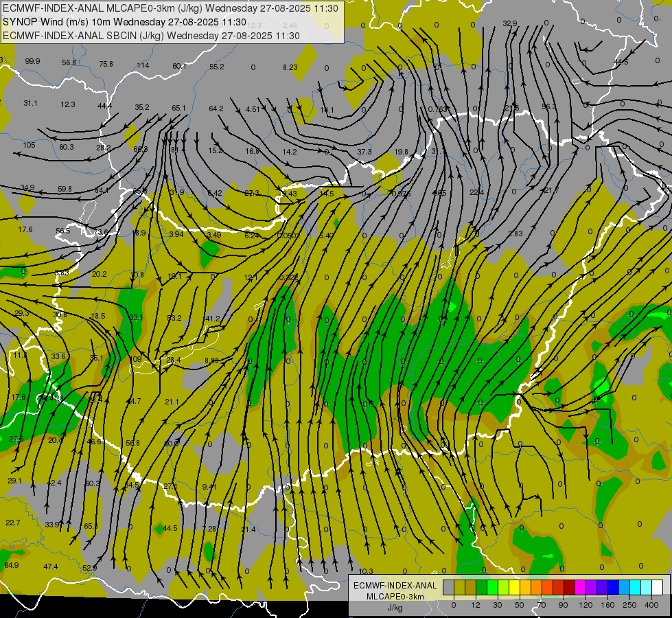Image resolution: width=672 pixels, height=618 pixels.
Task: Click the amber legend swatch after yellow
Action: click(x=526, y=587)
